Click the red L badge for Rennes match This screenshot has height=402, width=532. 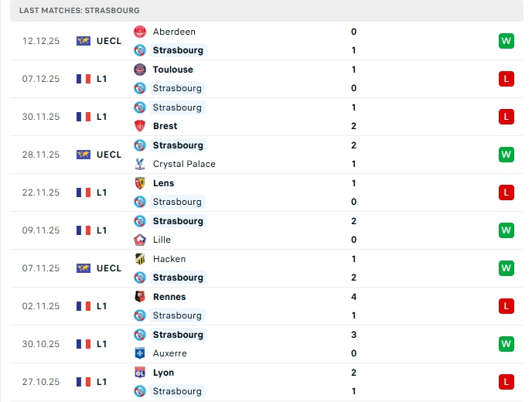pos(506,306)
